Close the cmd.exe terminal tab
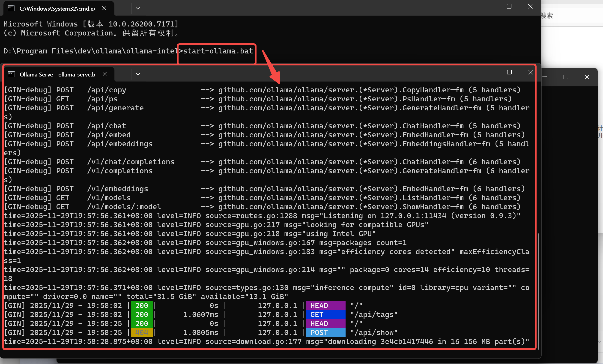Viewport: 603px width, 364px height. click(x=104, y=8)
